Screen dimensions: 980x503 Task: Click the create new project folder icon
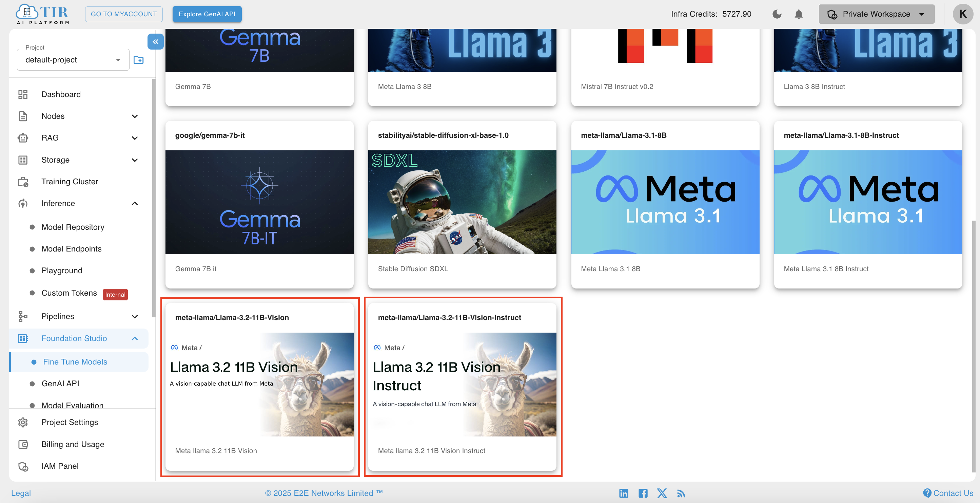pos(138,60)
